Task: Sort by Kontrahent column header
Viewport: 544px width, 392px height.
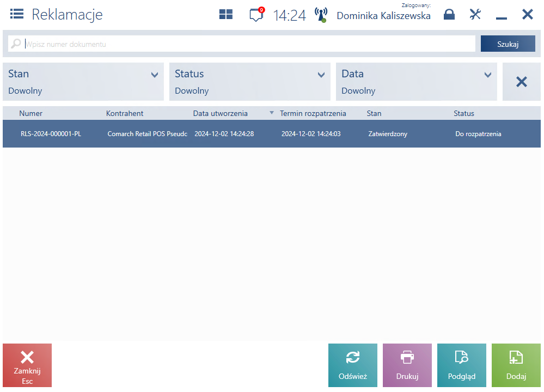Action: (125, 113)
